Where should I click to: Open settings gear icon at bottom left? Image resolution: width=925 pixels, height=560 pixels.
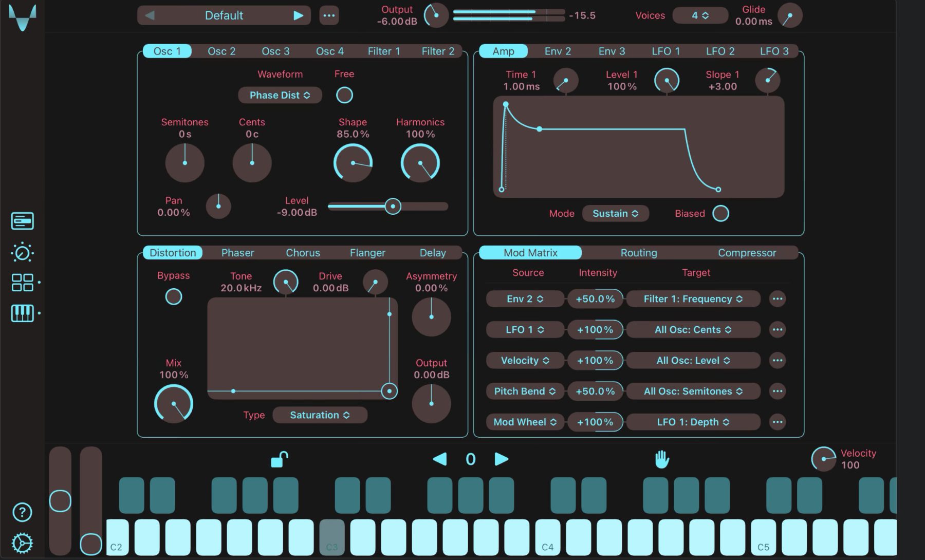[22, 543]
